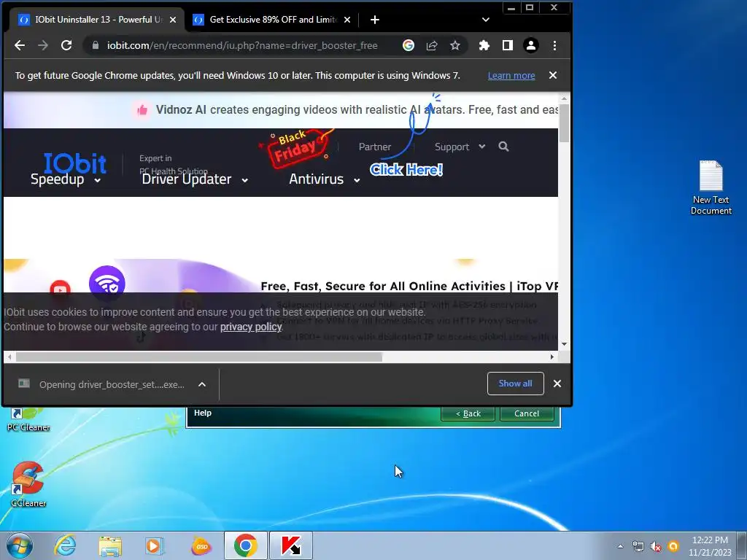Open the privacy policy link
747x560 pixels.
pyautogui.click(x=251, y=327)
